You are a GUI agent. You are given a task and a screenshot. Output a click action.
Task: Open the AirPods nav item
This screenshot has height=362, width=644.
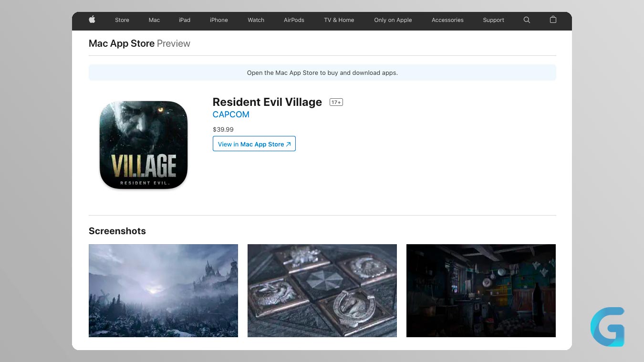[294, 20]
